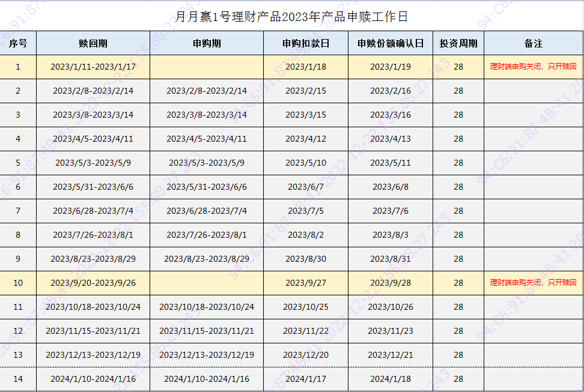The height and width of the screenshot is (392, 584).
Task: Select subscription period cell in row 9
Action: point(207,259)
